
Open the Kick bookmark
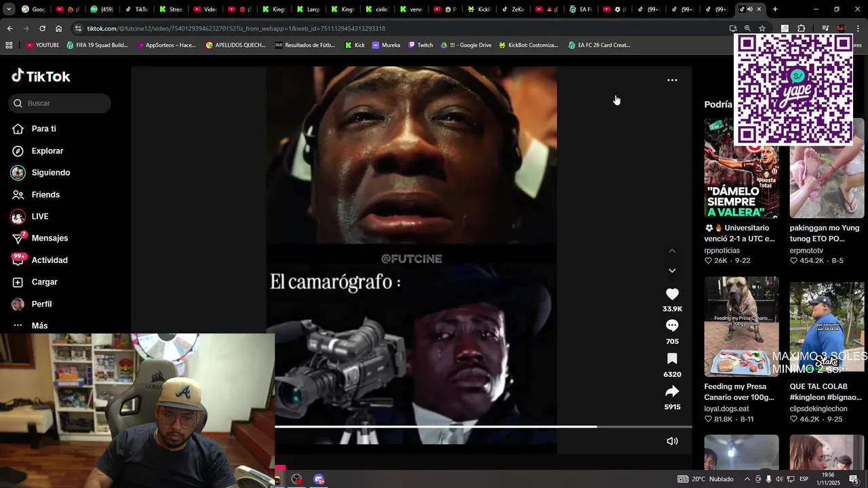tap(355, 45)
